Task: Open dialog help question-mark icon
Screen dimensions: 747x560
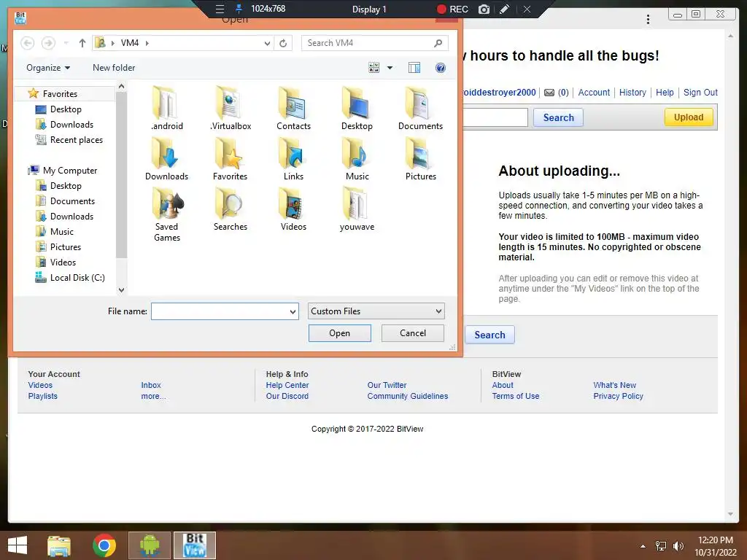Action: 441,68
